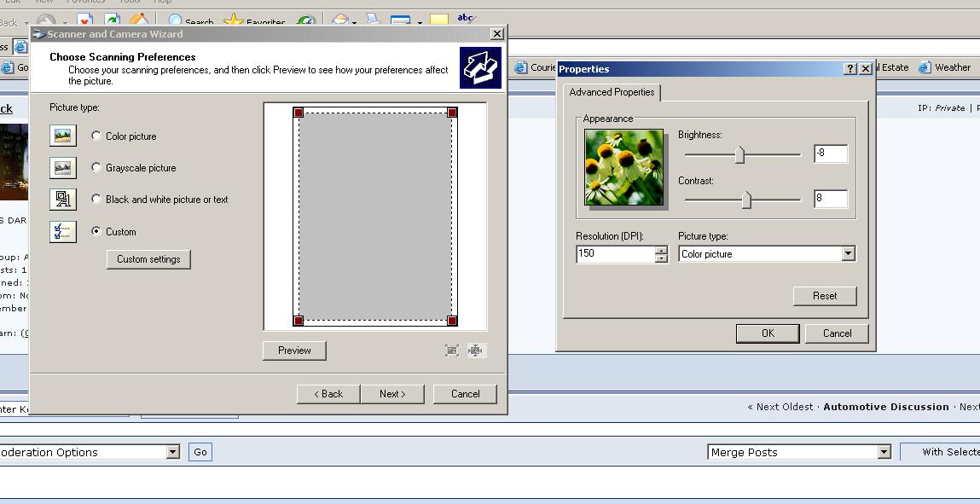Click the Preview button
Image resolution: width=980 pixels, height=504 pixels.
tap(294, 350)
